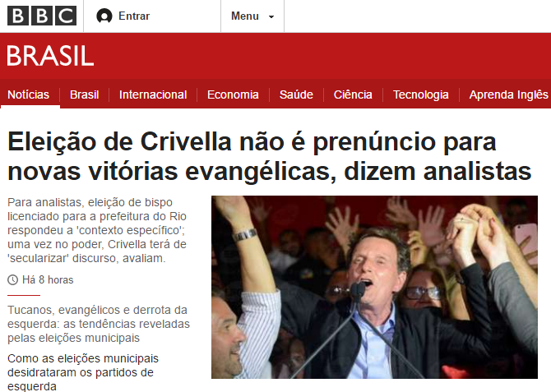This screenshot has height=392, width=551.
Task: Click the clock icon near Há 8 horas
Action: (x=12, y=280)
